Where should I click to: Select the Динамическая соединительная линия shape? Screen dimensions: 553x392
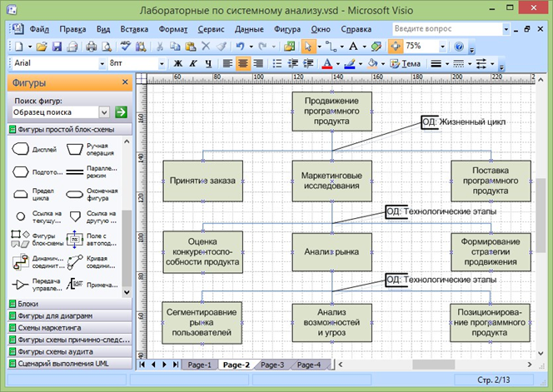[38, 262]
